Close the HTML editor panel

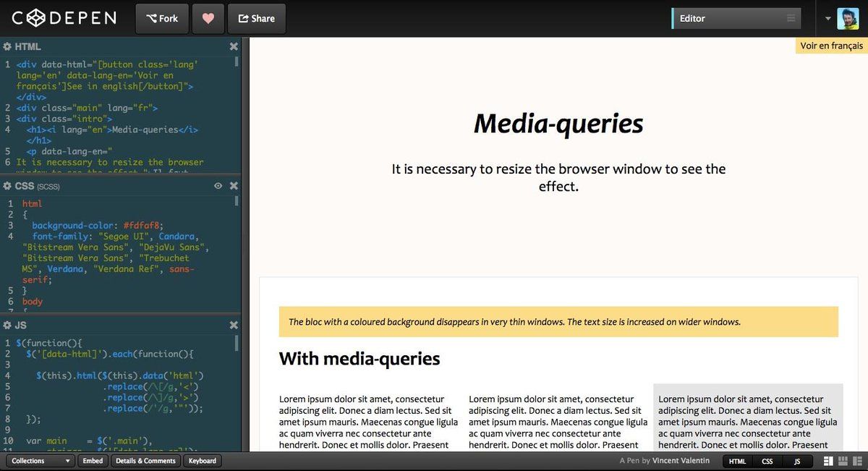234,46
